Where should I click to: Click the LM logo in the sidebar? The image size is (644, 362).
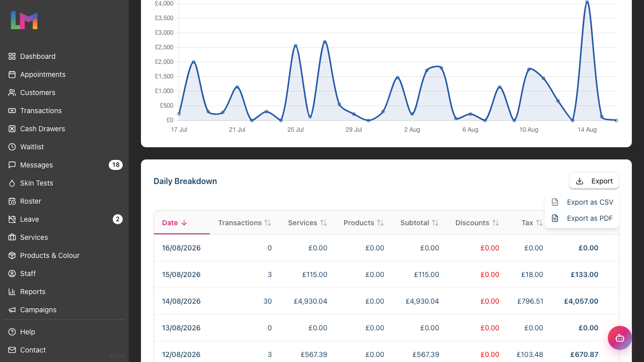[24, 20]
